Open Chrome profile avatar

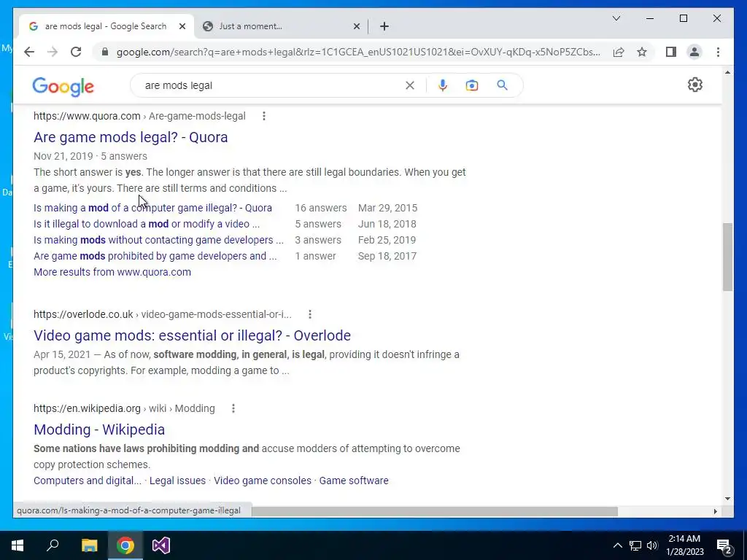(694, 52)
